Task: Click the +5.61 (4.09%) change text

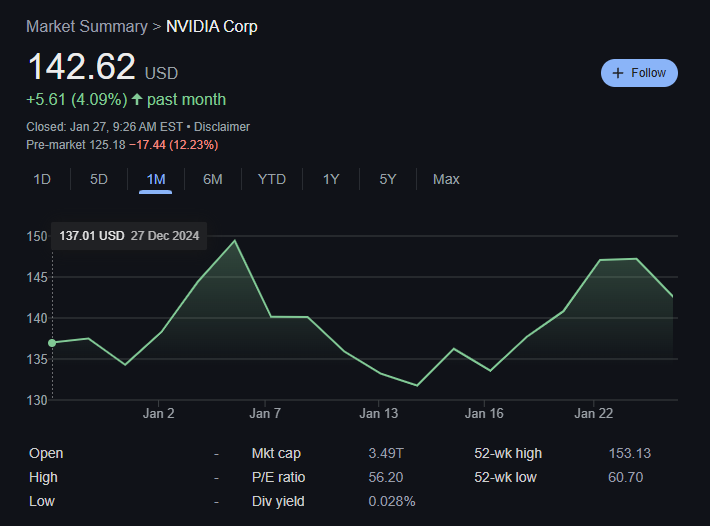Action: 77,100
